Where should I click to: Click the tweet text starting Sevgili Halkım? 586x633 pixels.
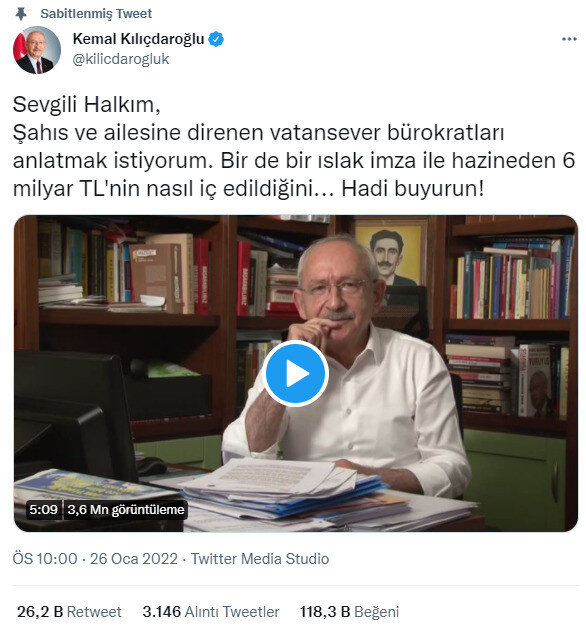point(294,146)
